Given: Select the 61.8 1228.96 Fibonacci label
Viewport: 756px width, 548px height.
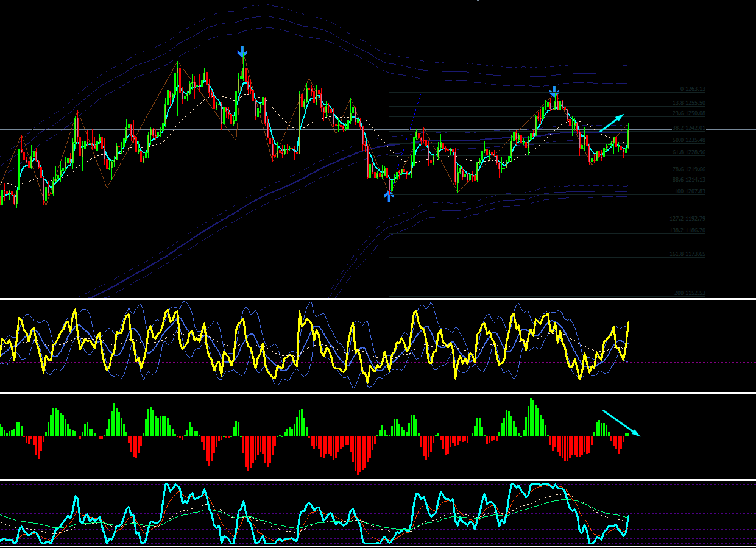Looking at the screenshot, I should click(689, 152).
